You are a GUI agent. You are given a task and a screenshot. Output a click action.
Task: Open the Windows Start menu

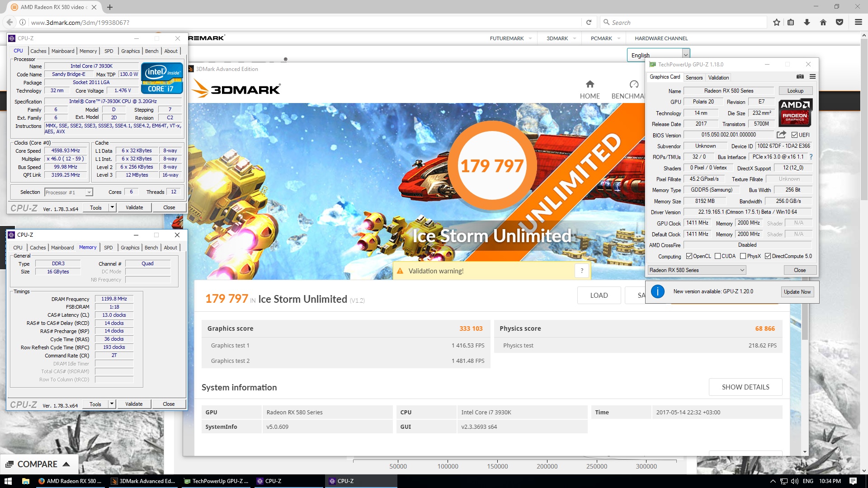(x=8, y=481)
